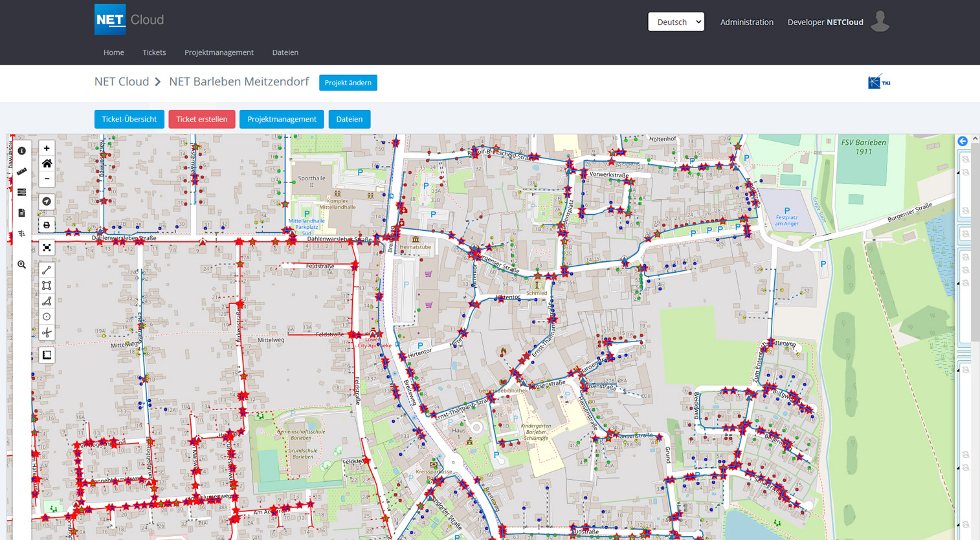Open the map search magnifier
Screen dimensions: 980x540
[22, 265]
